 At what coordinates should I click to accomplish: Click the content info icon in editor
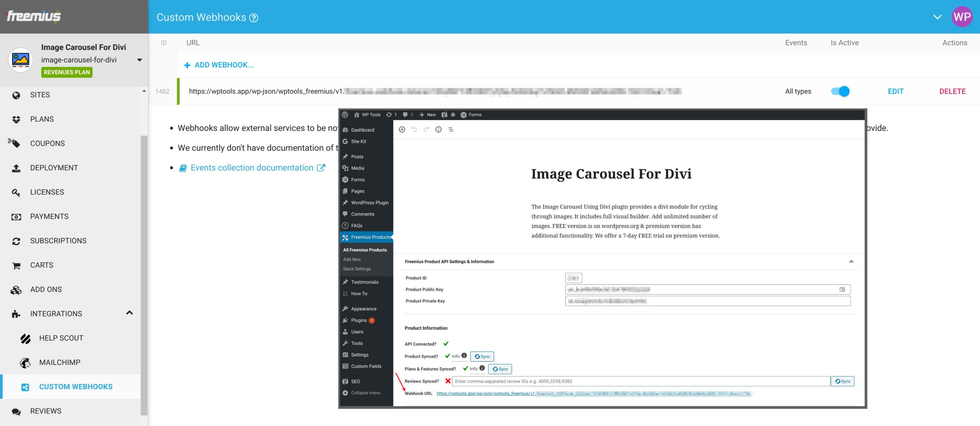[438, 129]
